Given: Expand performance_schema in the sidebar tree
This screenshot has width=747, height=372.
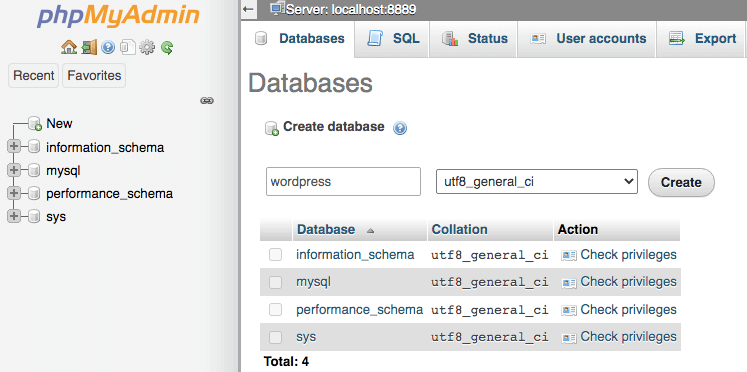Looking at the screenshot, I should pyautogui.click(x=14, y=193).
